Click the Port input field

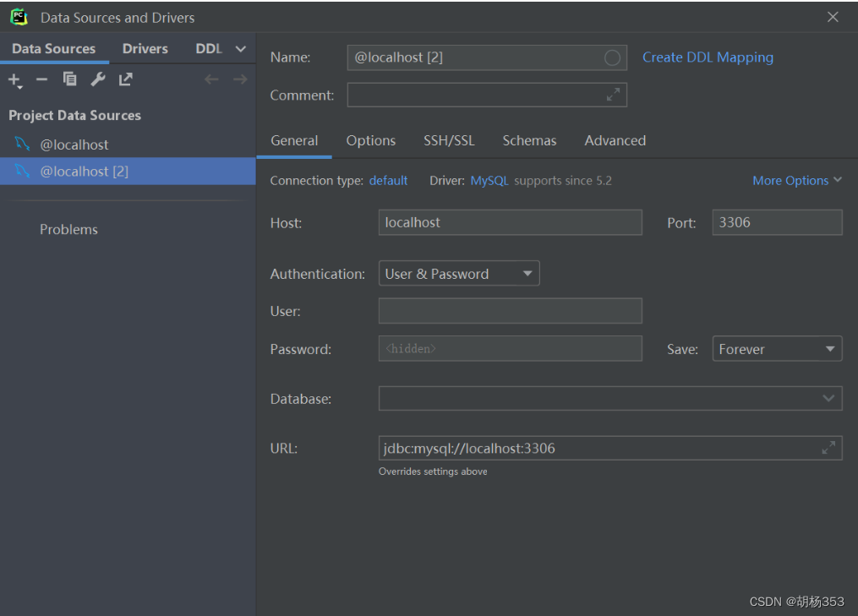click(777, 223)
